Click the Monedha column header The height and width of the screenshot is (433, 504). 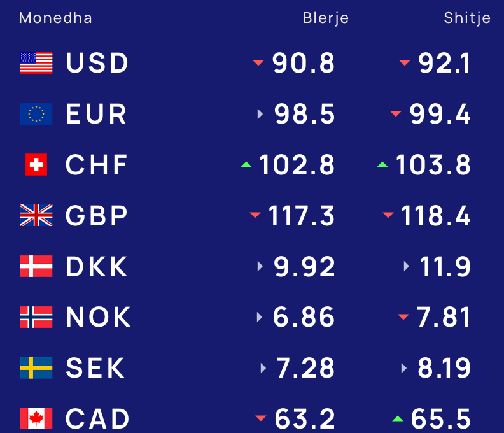coord(55,18)
